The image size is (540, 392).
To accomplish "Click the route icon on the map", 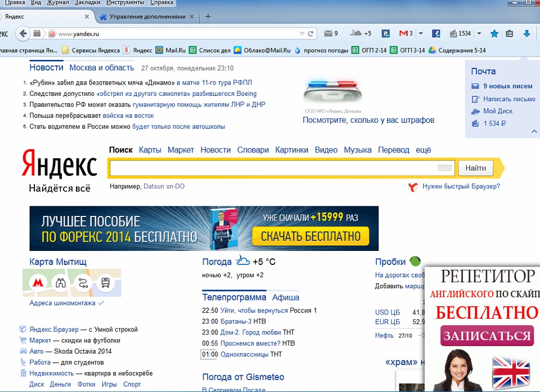I will [x=83, y=283].
